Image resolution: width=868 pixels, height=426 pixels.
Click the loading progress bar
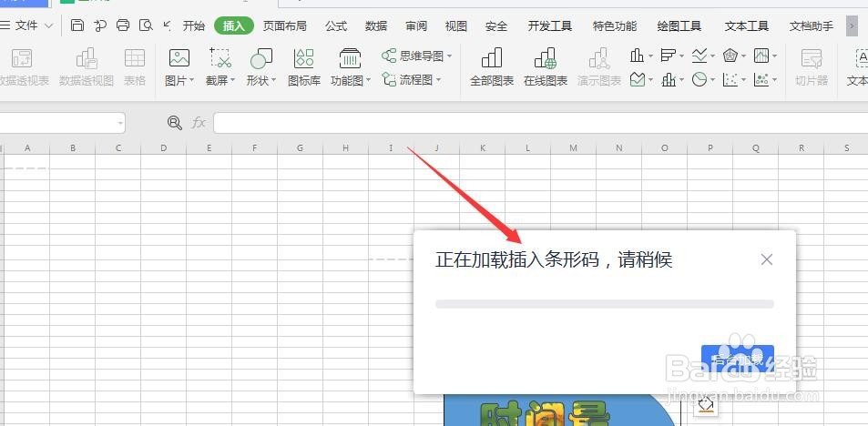point(605,304)
